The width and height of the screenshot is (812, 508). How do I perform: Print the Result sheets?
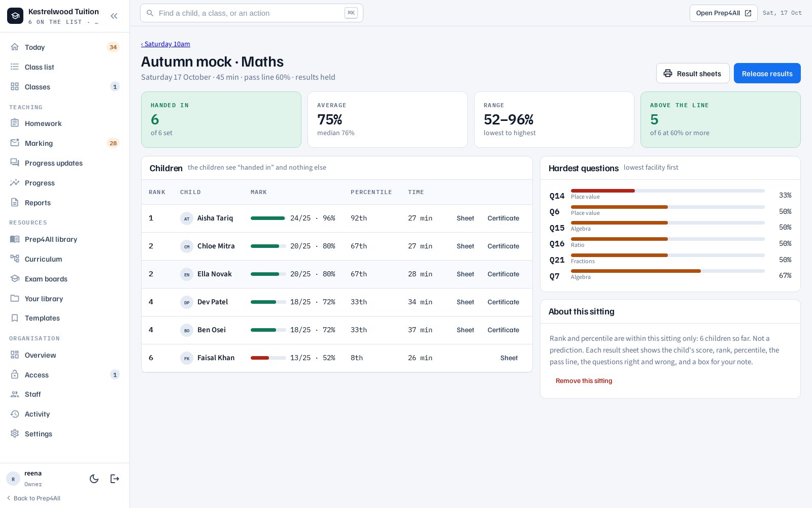pyautogui.click(x=693, y=74)
